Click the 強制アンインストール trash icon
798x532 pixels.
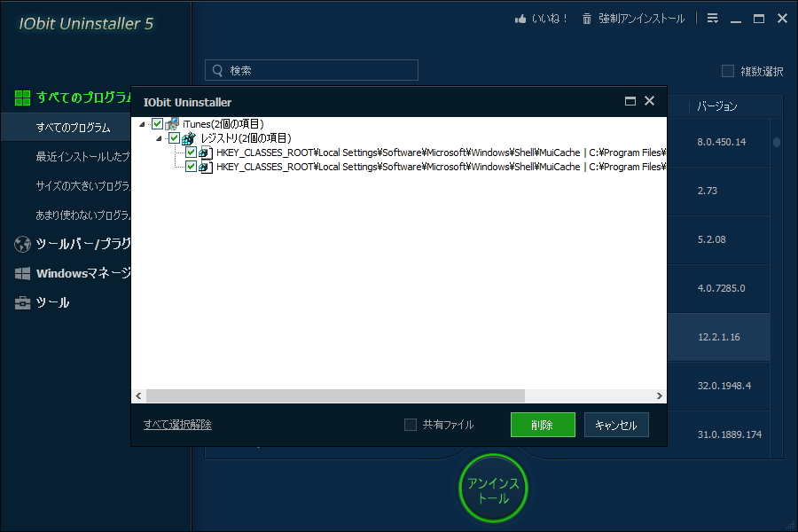pyautogui.click(x=587, y=19)
